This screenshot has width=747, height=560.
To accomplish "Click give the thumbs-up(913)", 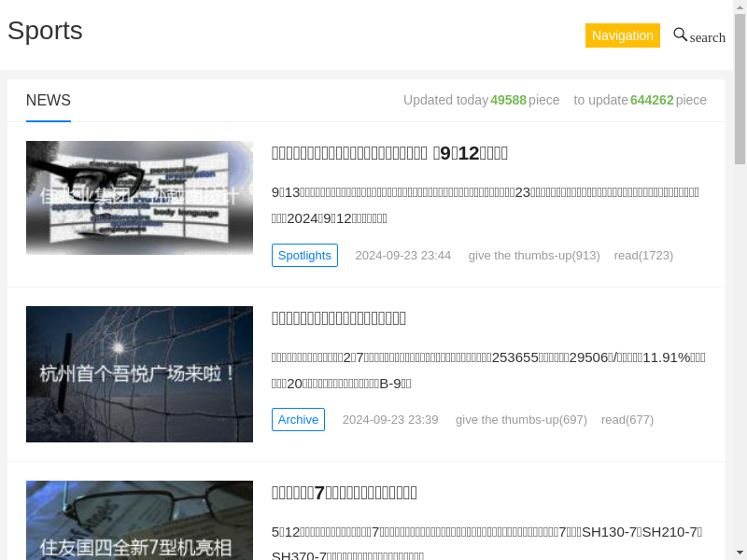I will [x=534, y=256].
